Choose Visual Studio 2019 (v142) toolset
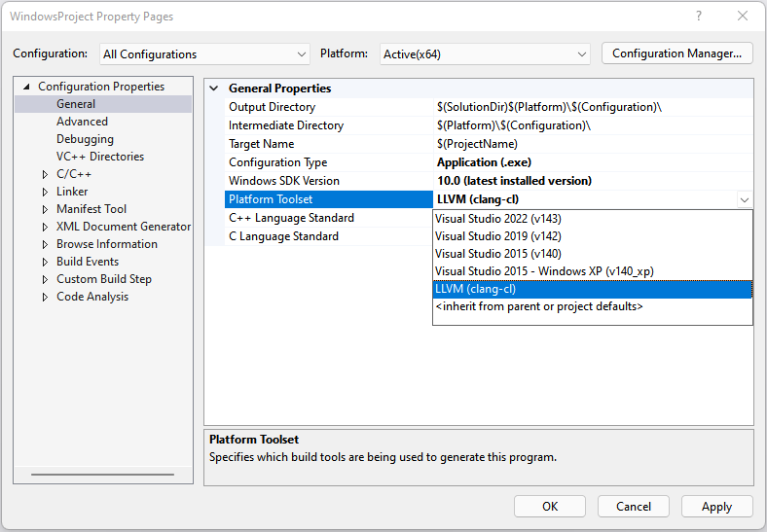This screenshot has height=532, width=767. coord(593,236)
